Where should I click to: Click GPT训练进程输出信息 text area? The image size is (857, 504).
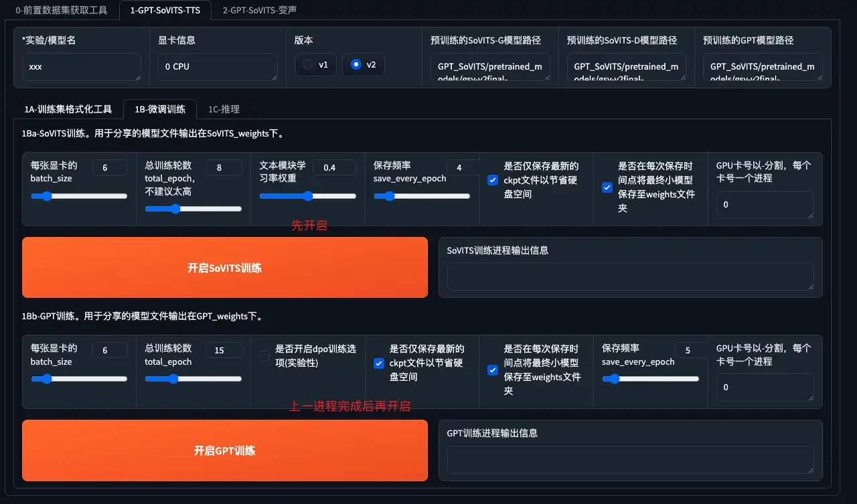click(x=631, y=460)
